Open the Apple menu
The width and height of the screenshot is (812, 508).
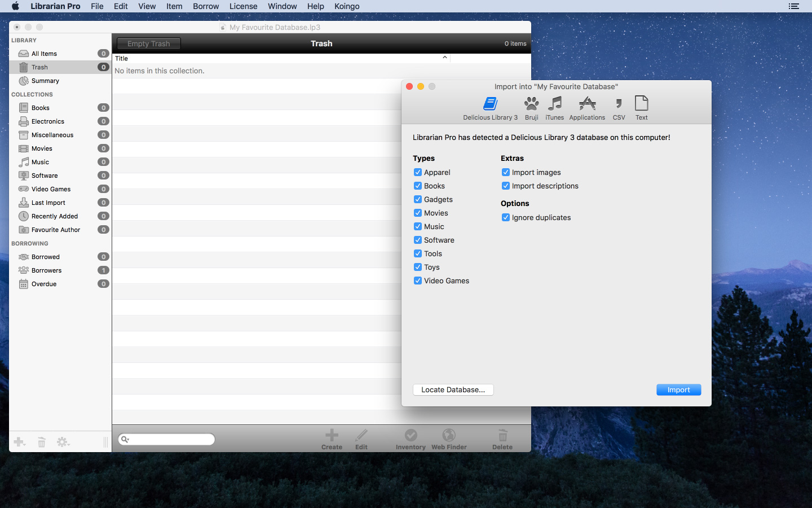[15, 6]
